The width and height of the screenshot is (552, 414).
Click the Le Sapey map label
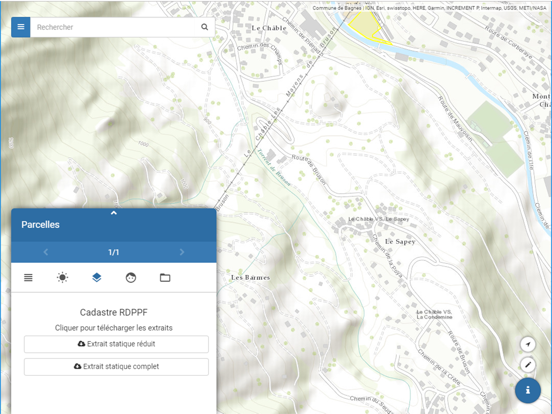[400, 242]
